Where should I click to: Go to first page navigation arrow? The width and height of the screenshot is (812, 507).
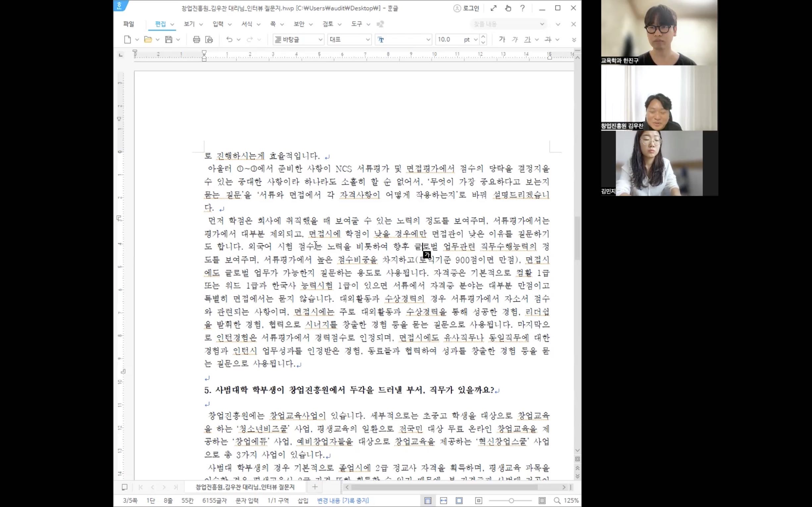click(141, 487)
